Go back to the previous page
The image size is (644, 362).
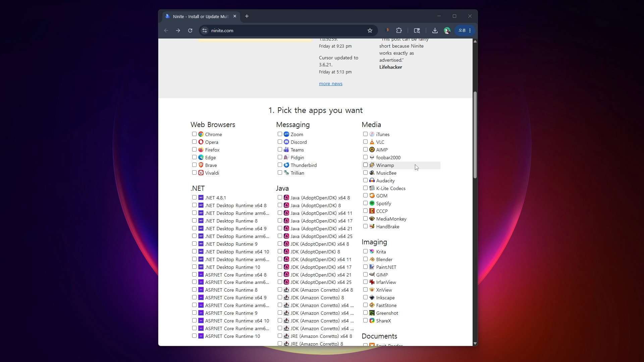(x=166, y=31)
